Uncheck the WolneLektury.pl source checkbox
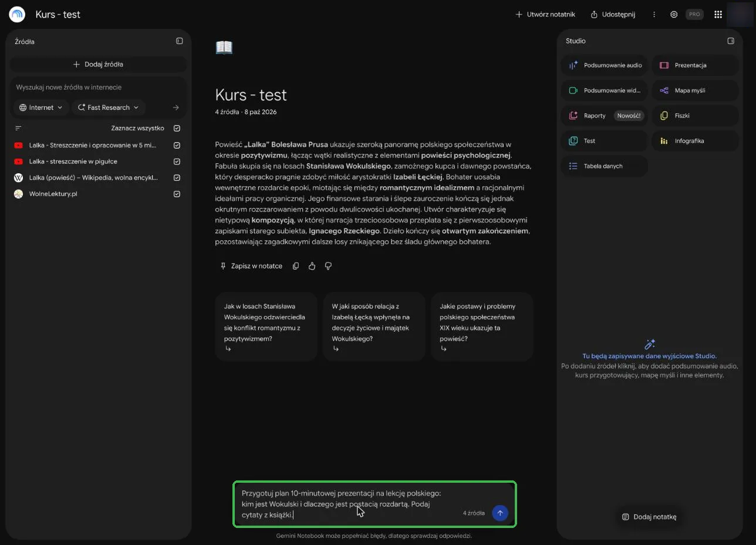This screenshot has width=756, height=545. coord(177,194)
